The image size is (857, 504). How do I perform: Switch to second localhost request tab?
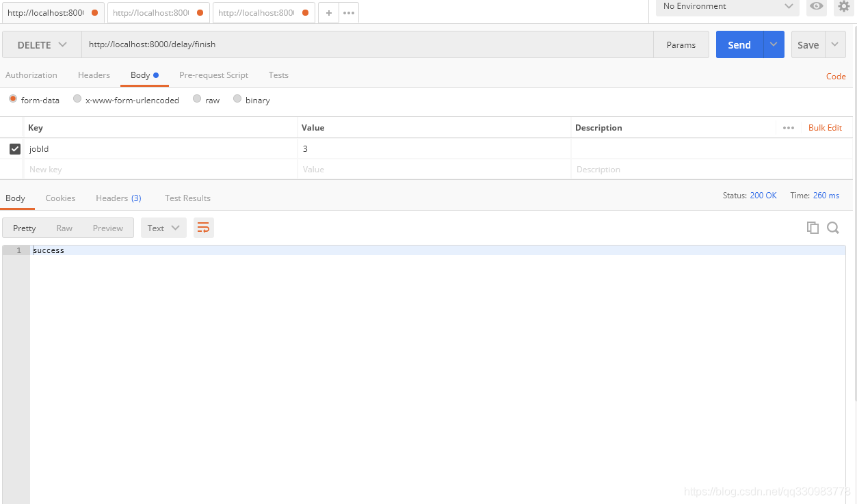click(159, 13)
